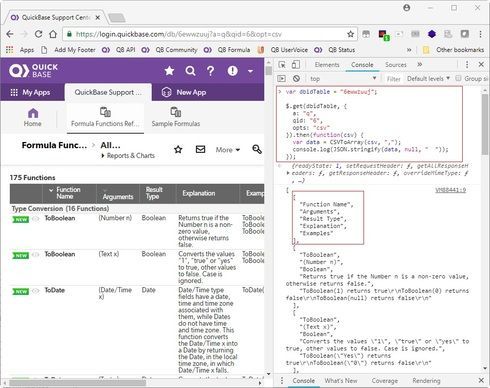This screenshot has width=490, height=388.
Task: Expand the logged XHR object arrow
Action: point(288,173)
